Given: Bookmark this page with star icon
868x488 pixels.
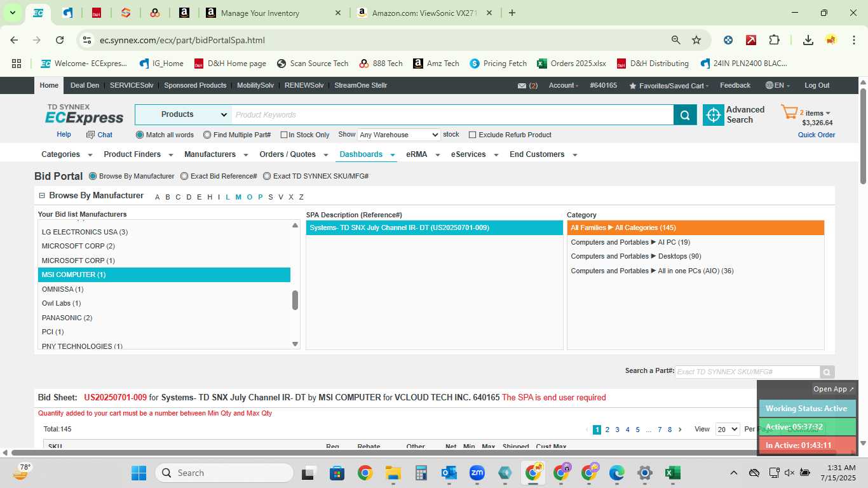Looking at the screenshot, I should tap(696, 40).
